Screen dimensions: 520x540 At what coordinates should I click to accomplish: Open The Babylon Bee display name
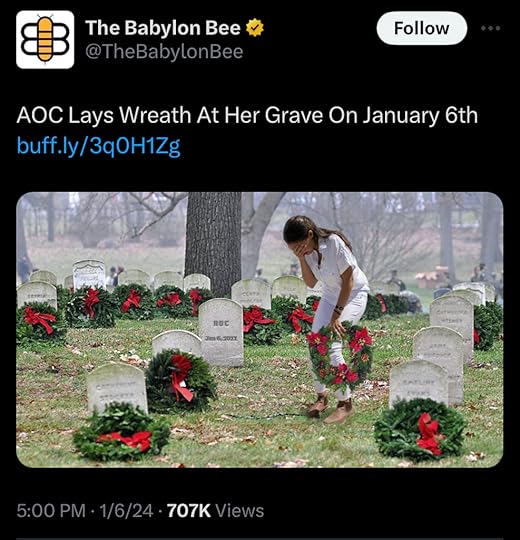tap(163, 28)
